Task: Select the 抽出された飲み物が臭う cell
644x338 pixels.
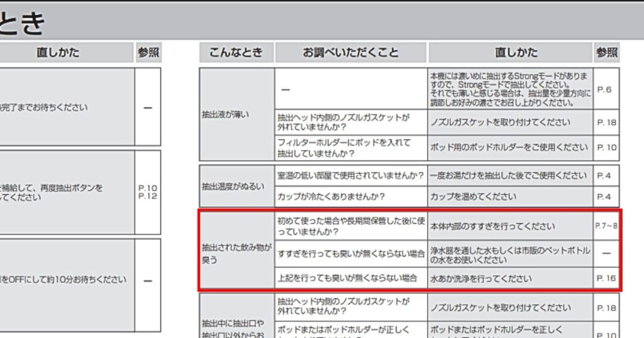Action: point(237,254)
